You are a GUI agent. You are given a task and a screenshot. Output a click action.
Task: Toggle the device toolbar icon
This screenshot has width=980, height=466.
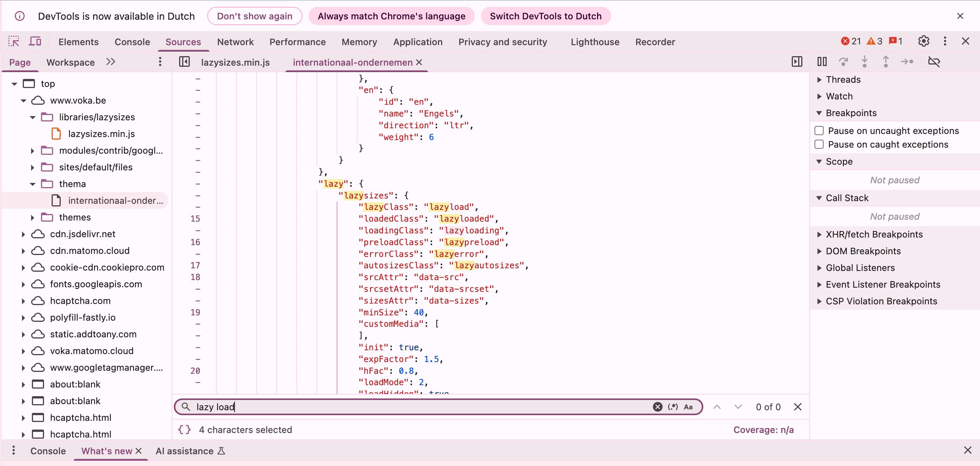(x=35, y=41)
